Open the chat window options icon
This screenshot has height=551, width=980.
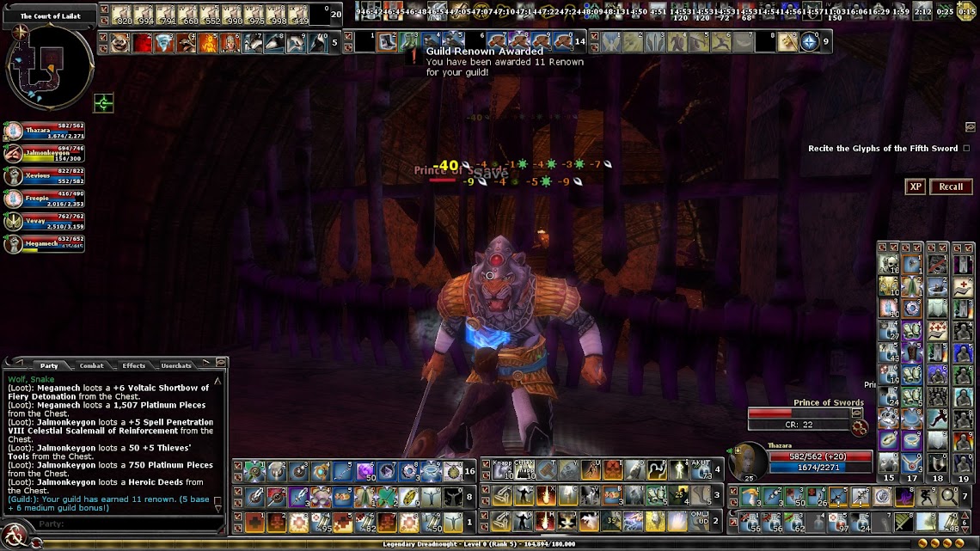(x=221, y=363)
